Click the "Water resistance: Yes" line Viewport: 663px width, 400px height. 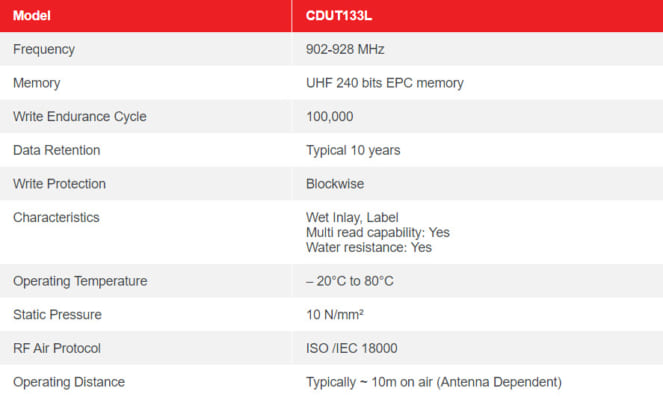point(368,247)
